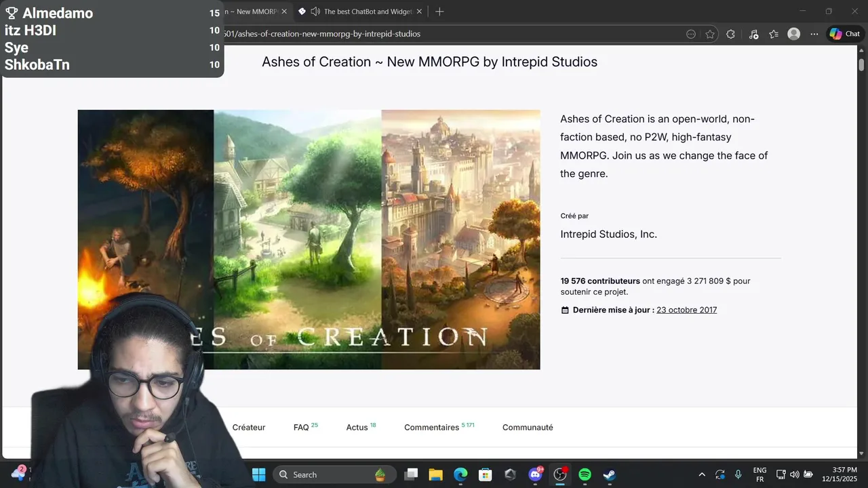Click Intrepid Studios, Inc. creator name

[x=608, y=234]
